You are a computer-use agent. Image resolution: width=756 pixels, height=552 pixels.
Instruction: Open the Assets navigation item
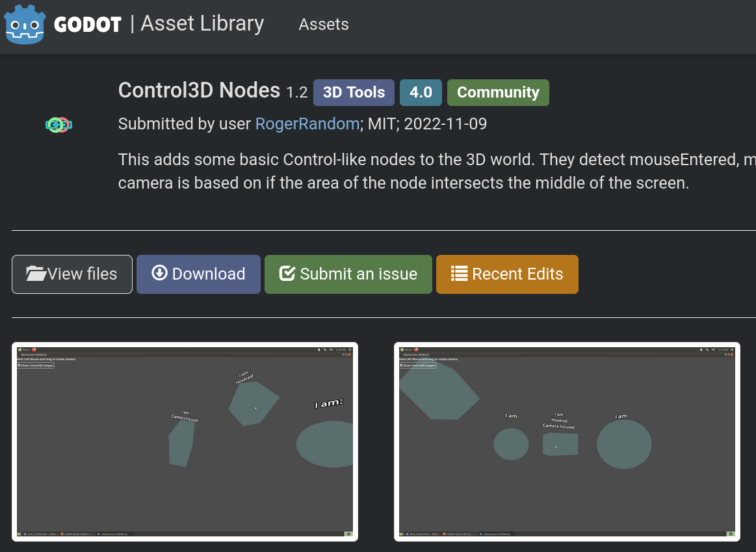point(324,24)
